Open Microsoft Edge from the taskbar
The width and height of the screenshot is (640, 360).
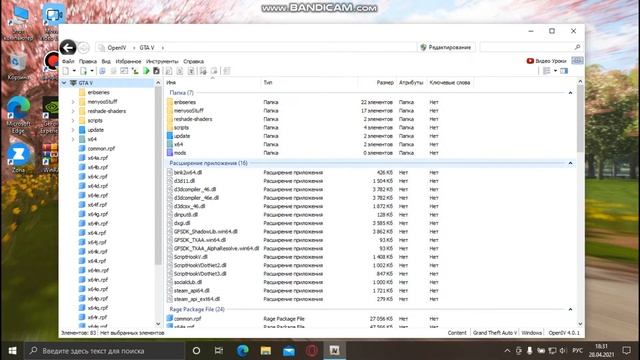point(242,351)
